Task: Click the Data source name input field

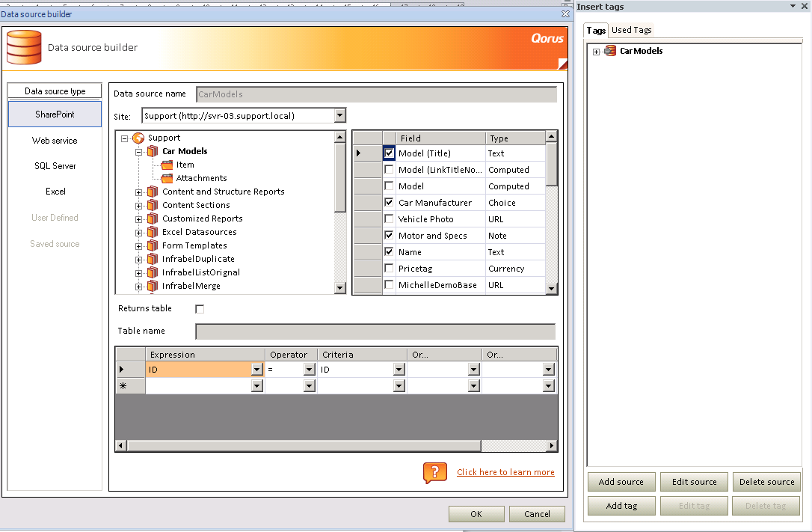Action: coord(377,94)
